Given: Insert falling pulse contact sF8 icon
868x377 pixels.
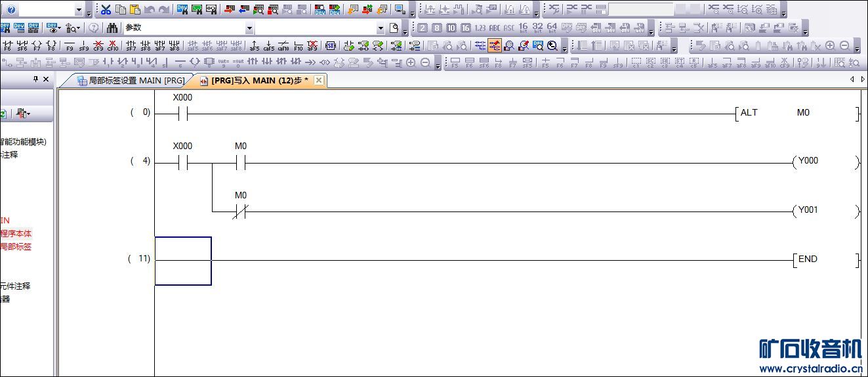Looking at the screenshot, I should (x=145, y=47).
